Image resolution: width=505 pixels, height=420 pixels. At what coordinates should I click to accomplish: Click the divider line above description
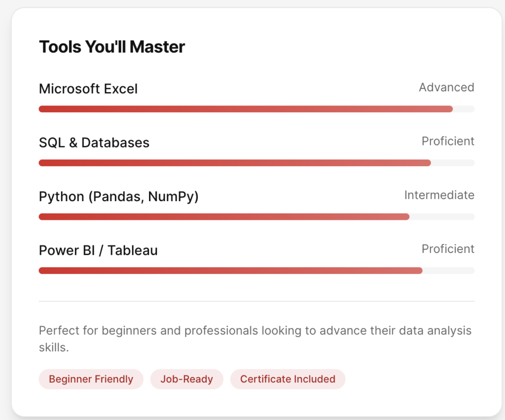(x=256, y=301)
